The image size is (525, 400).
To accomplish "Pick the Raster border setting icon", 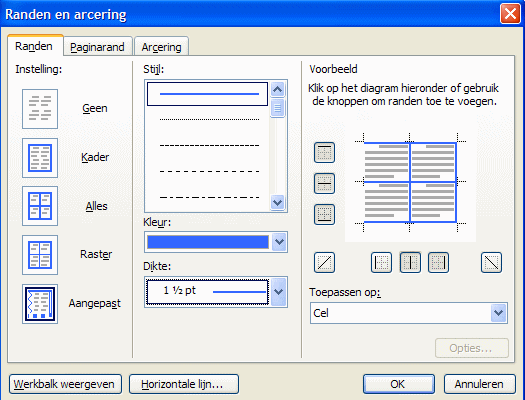I will [40, 255].
